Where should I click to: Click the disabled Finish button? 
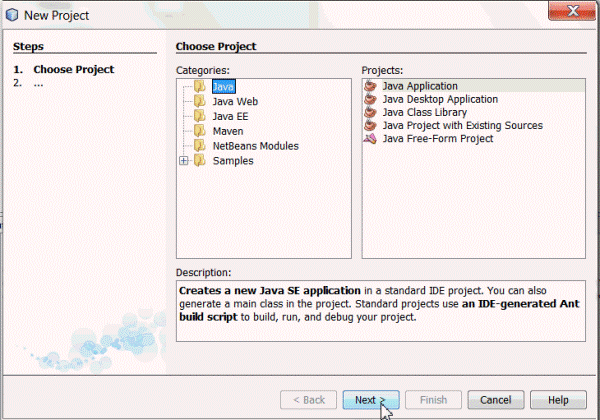[x=433, y=400]
